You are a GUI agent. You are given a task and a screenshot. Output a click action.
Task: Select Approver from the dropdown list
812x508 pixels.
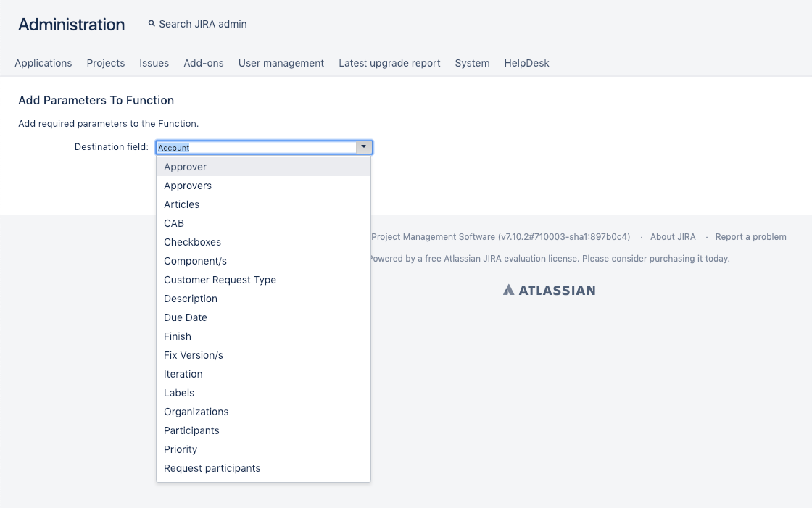tap(185, 167)
